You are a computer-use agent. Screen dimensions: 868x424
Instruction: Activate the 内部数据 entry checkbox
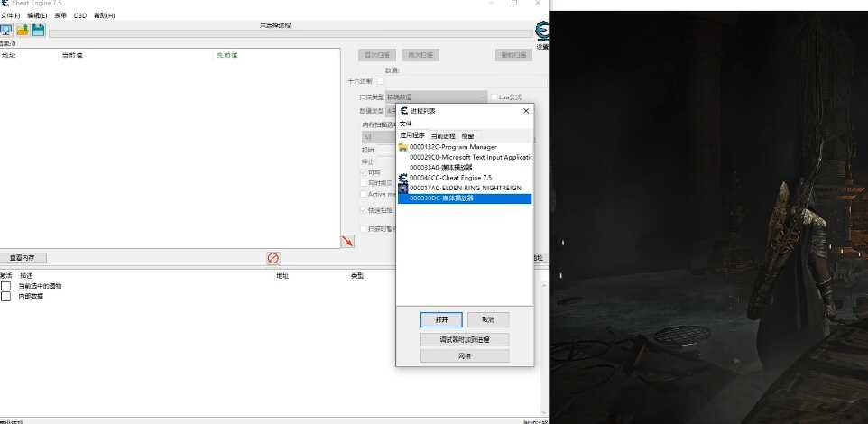pyautogui.click(x=5, y=296)
